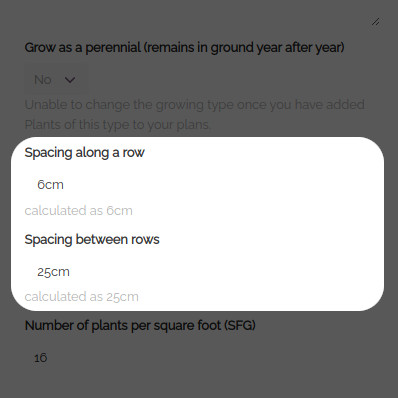The width and height of the screenshot is (398, 398).
Task: Click the 'Spacing between rows' field showing 25cm
Action: [199, 272]
